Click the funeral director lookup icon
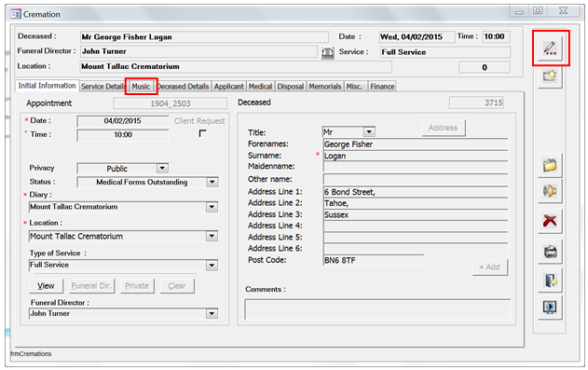Image resolution: width=588 pixels, height=370 pixels. coord(327,53)
